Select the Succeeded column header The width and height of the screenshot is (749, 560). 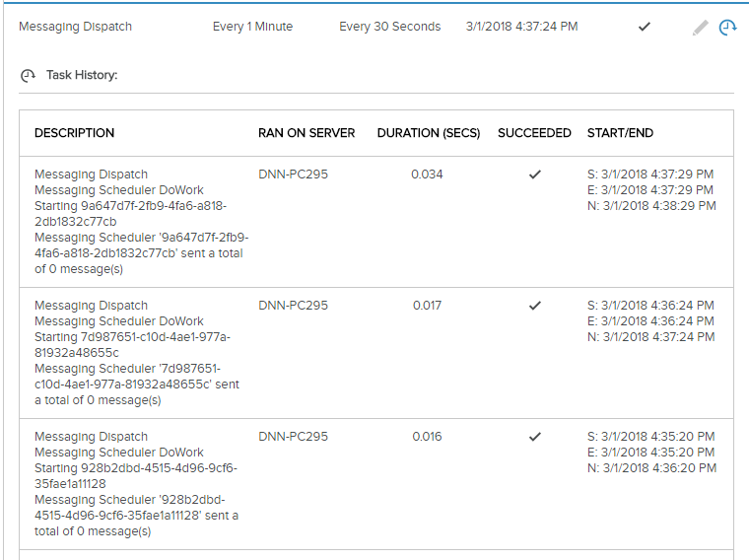[x=534, y=133]
